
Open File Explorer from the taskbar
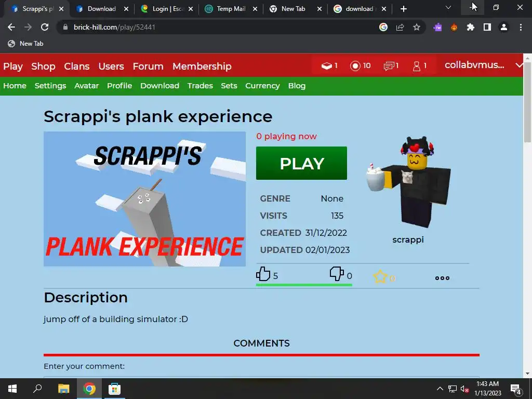coord(63,389)
